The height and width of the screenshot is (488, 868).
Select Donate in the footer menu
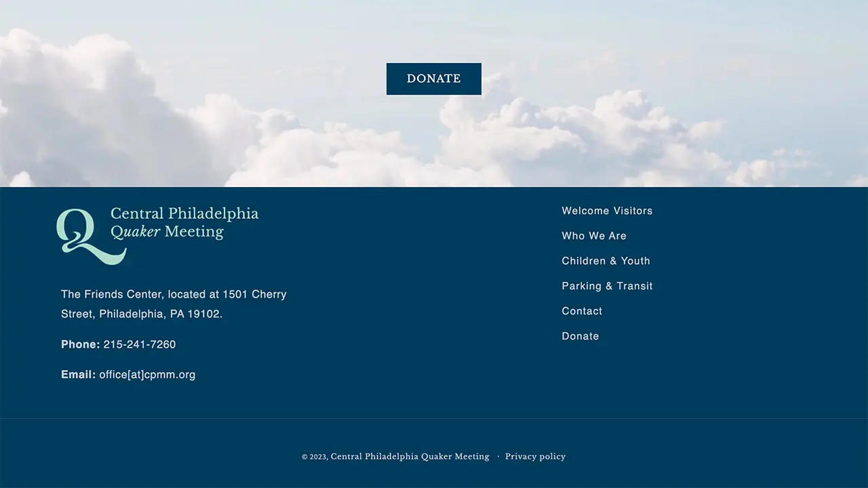580,336
